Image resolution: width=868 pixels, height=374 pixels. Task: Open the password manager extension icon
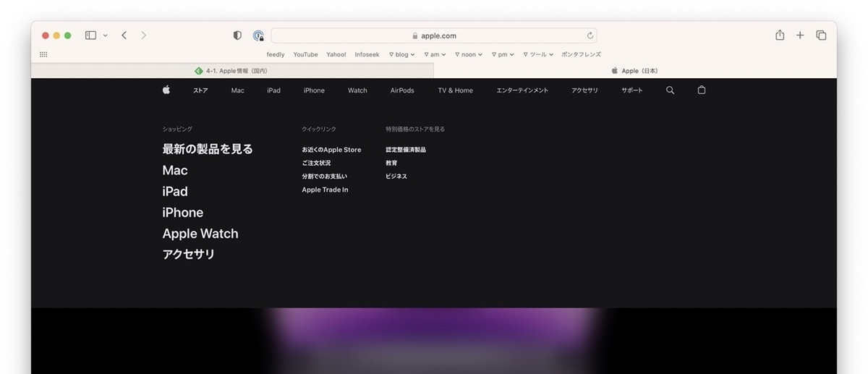(x=258, y=35)
